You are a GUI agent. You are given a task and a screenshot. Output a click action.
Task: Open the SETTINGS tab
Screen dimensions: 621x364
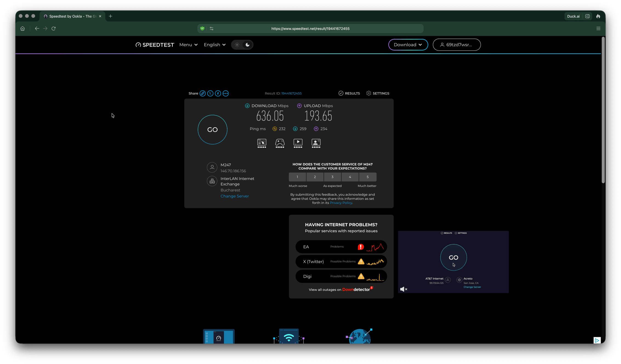pos(378,93)
